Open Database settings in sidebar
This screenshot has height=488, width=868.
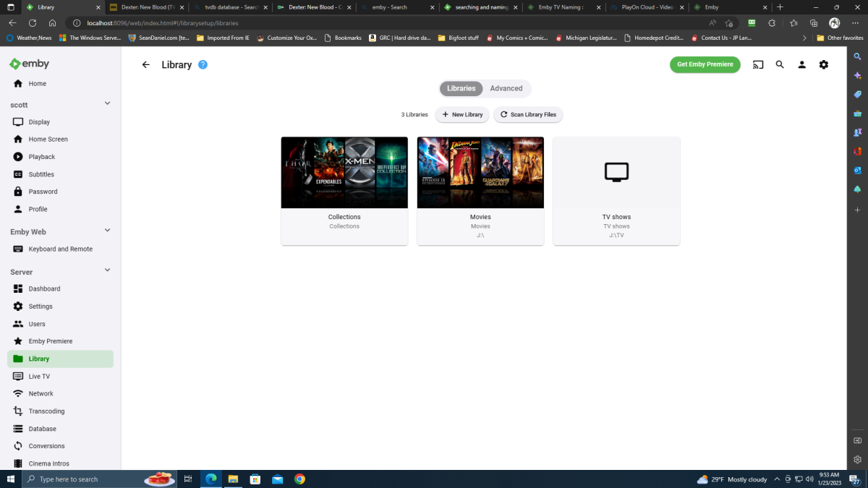coord(61,429)
